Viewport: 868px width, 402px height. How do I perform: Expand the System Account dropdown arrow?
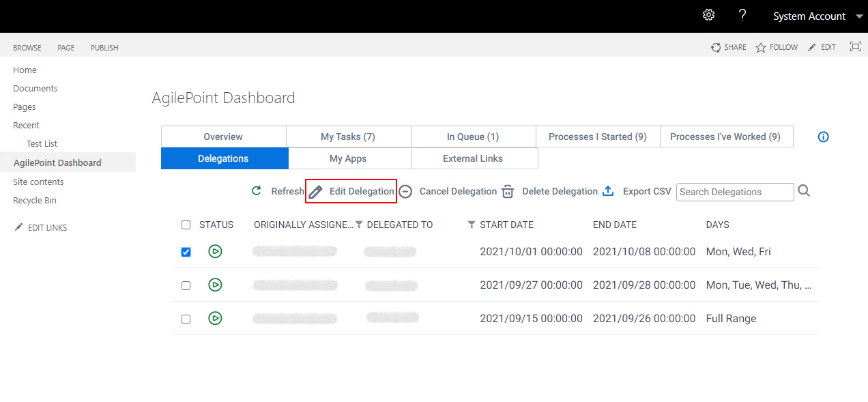858,16
